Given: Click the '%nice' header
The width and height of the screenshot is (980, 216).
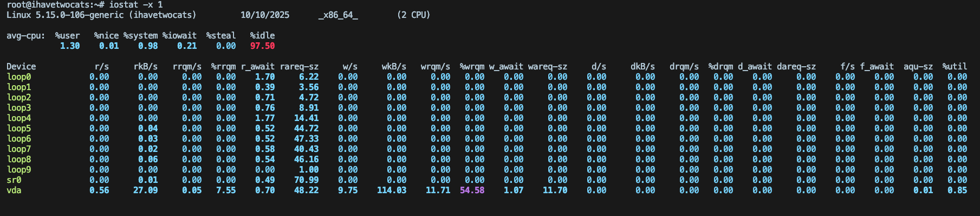Looking at the screenshot, I should tap(107, 36).
